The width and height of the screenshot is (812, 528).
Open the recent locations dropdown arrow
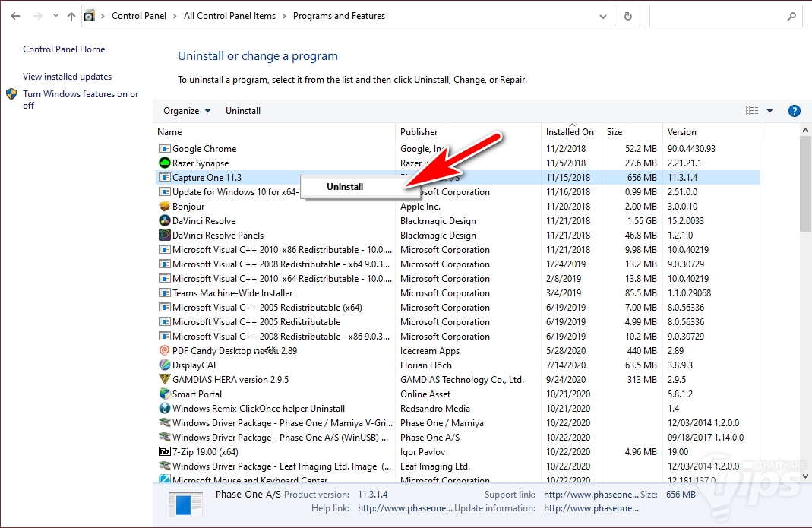pos(55,16)
